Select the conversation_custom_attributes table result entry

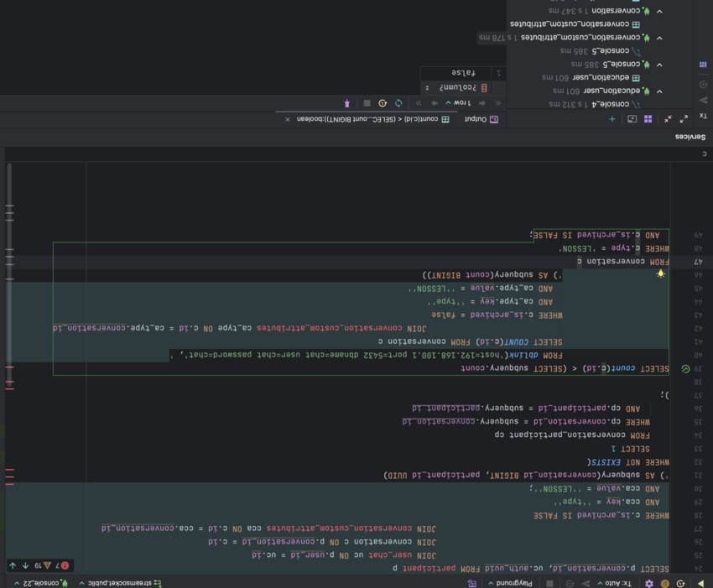pyautogui.click(x=575, y=24)
